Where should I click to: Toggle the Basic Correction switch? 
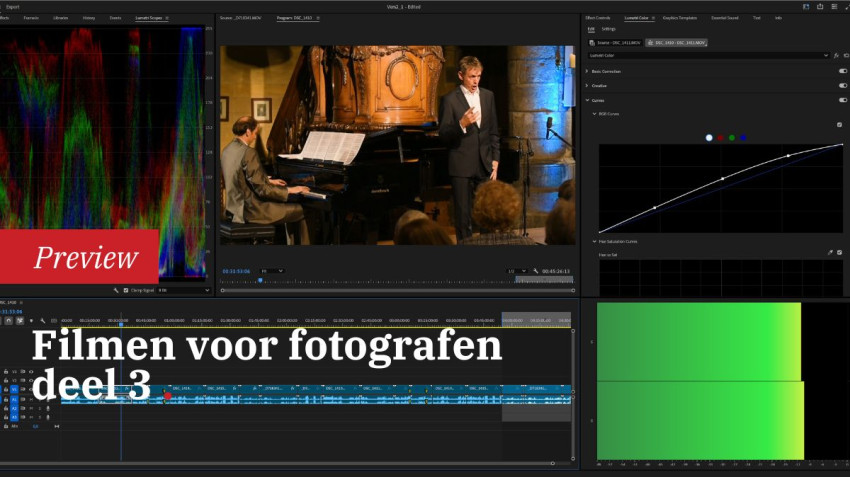click(x=842, y=71)
